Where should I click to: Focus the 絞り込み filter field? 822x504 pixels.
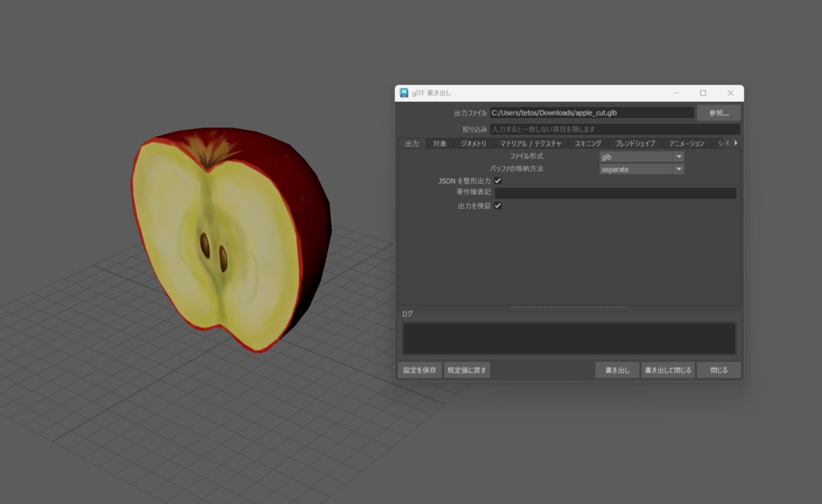click(615, 129)
